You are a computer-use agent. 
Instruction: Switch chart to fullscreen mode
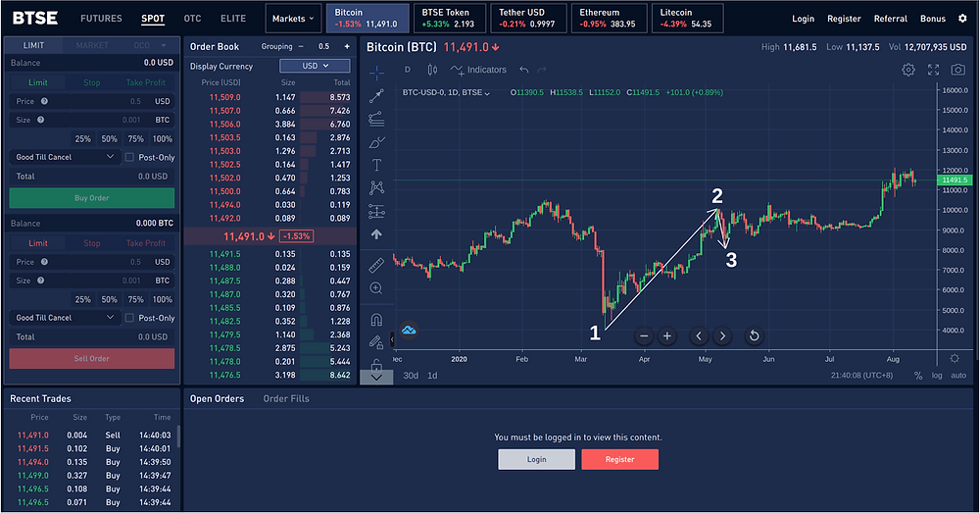[x=933, y=70]
